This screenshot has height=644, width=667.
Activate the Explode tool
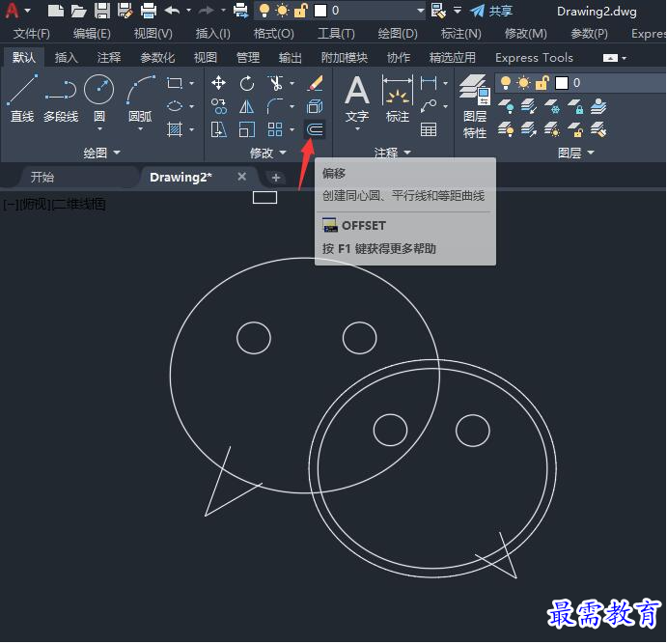tap(315, 106)
